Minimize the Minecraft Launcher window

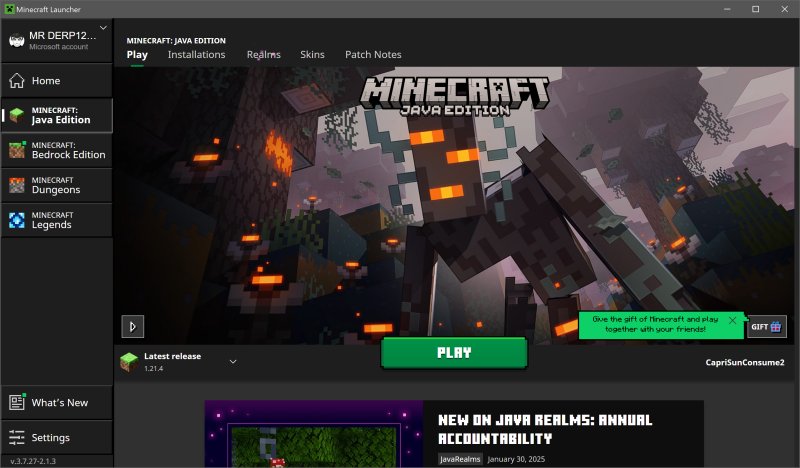pos(727,9)
